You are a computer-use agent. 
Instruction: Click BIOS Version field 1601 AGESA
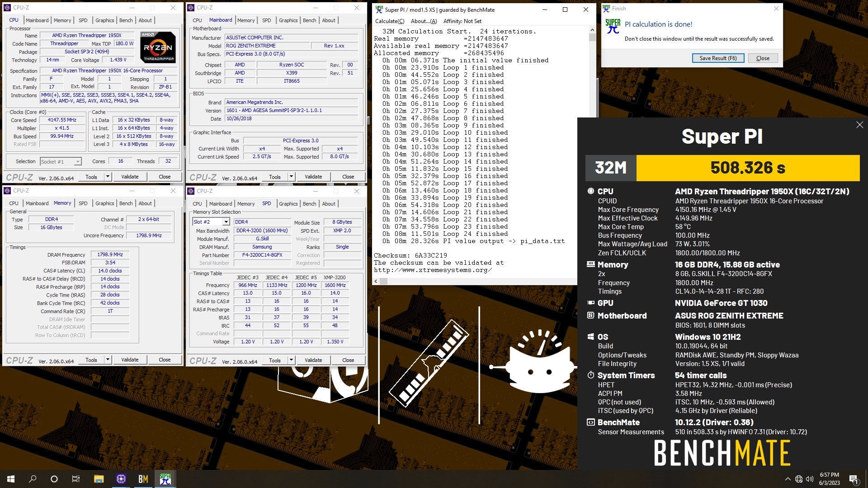(292, 110)
